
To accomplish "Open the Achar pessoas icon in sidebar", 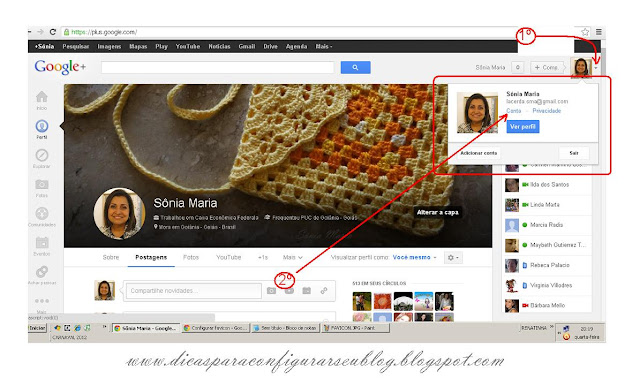I will click(x=42, y=271).
